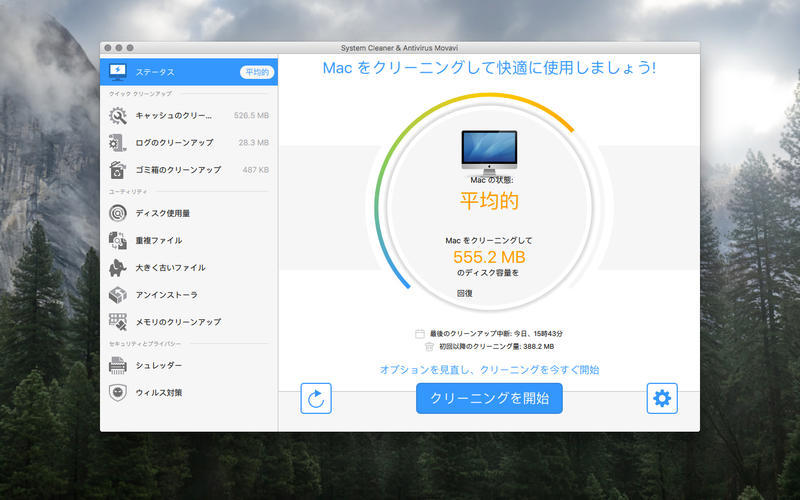Open メモリのクリーンアップ utility
Screen dimensions: 800x500
tap(189, 322)
